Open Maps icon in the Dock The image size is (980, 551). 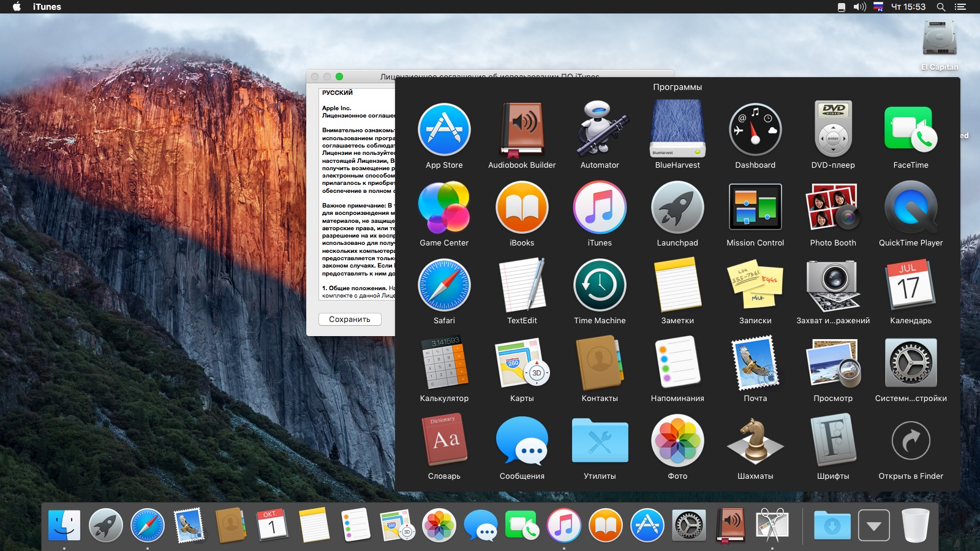point(397,525)
